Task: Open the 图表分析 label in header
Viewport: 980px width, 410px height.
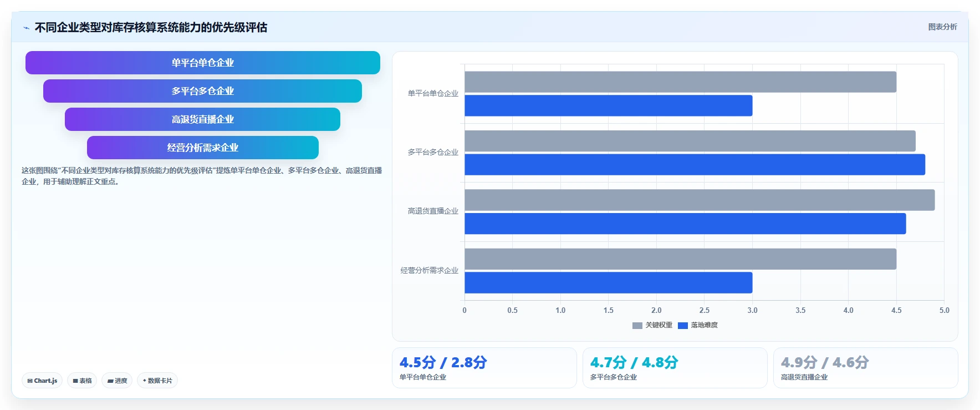Action: click(942, 27)
